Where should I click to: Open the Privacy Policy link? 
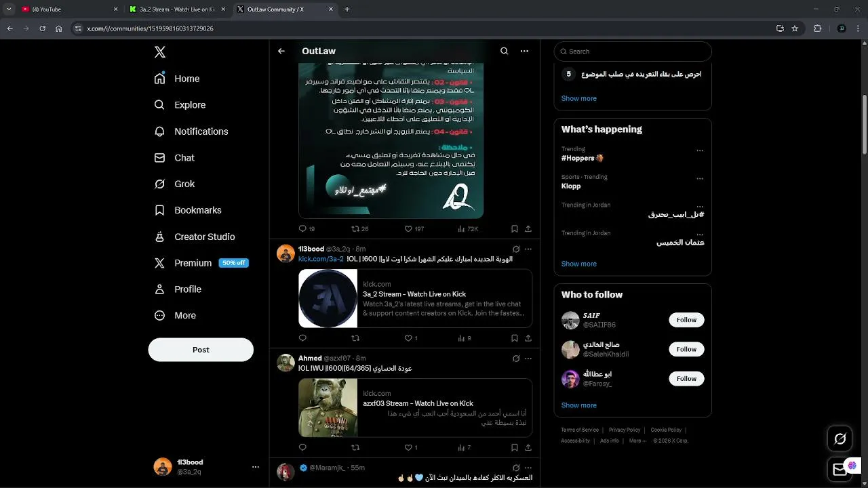pos(625,430)
